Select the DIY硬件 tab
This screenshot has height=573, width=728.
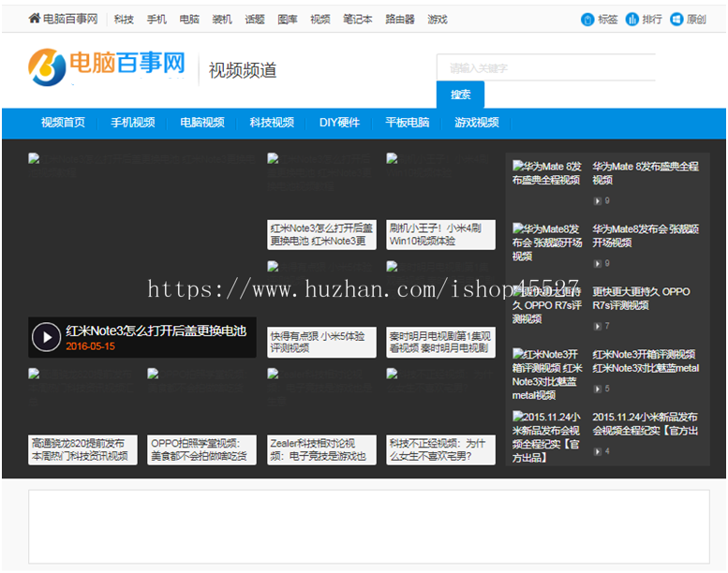tap(339, 123)
